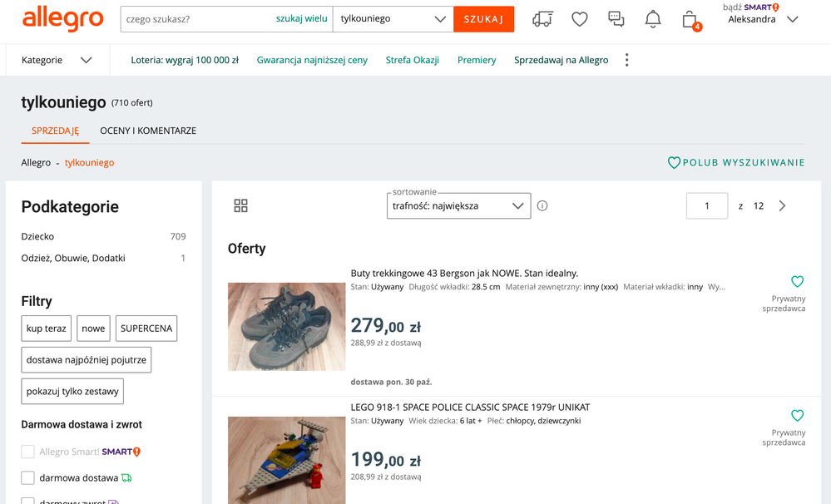Image resolution: width=831 pixels, height=504 pixels.
Task: Click Allegro in the breadcrumb
Action: click(36, 163)
